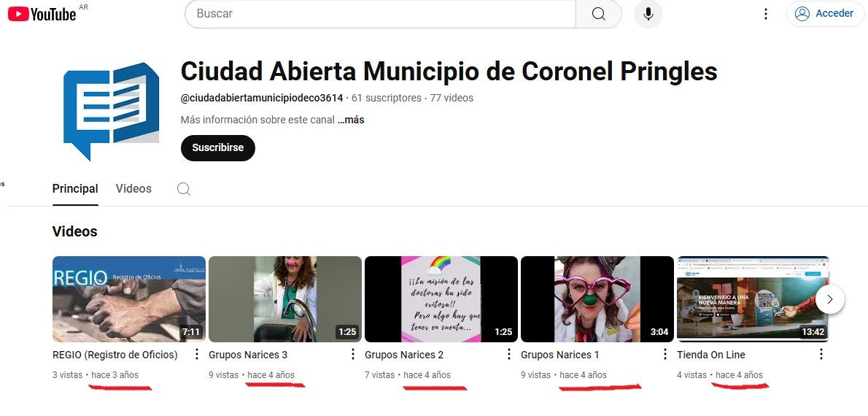Image resolution: width=868 pixels, height=416 pixels.
Task: Open the settings three-dot menu in header
Action: point(765,14)
